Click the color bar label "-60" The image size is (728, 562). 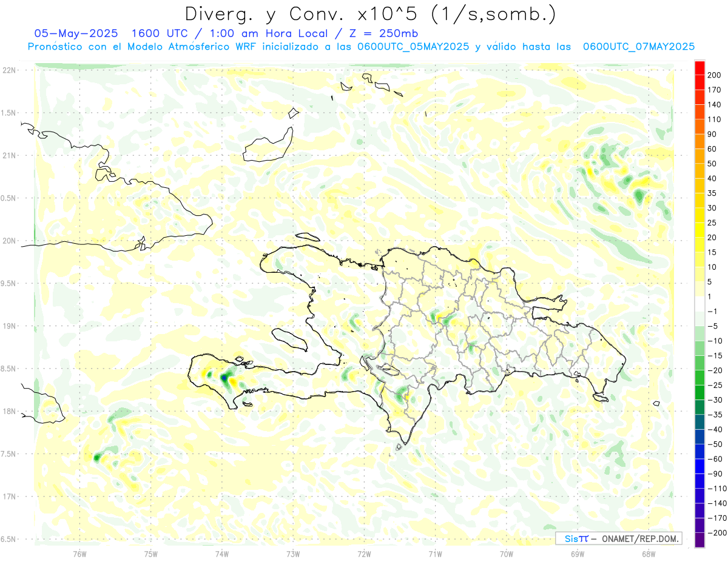(715, 459)
